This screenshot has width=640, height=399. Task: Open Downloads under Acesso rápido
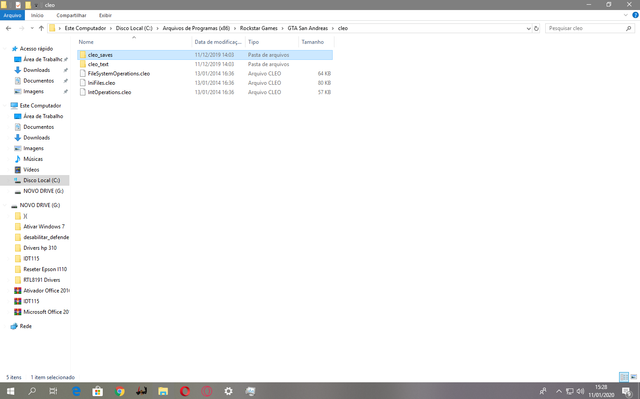point(36,70)
